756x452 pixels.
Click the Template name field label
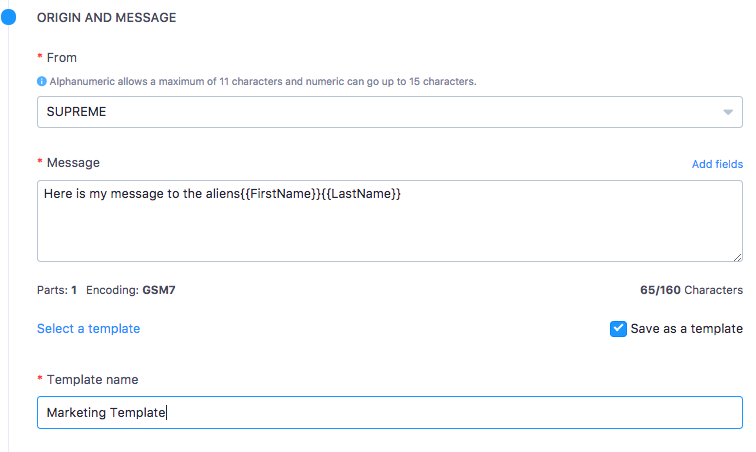click(93, 380)
